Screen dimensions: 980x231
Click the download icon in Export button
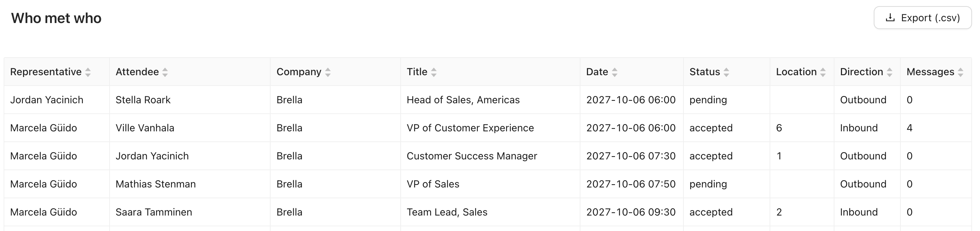890,18
